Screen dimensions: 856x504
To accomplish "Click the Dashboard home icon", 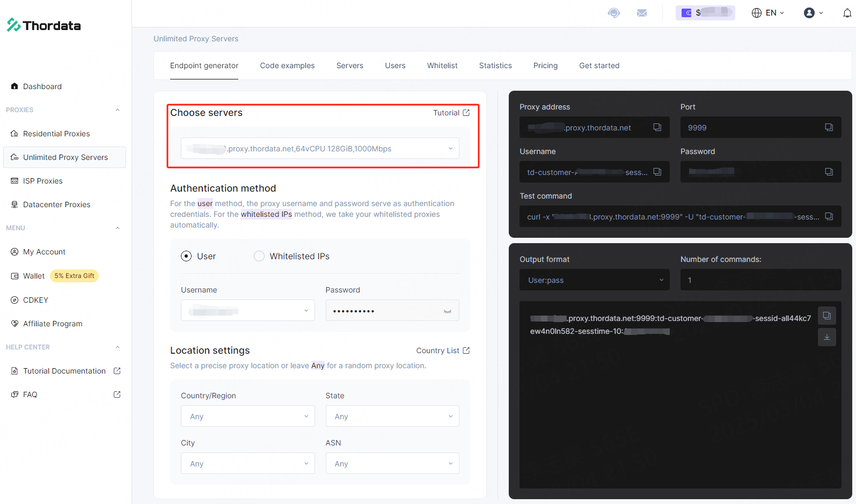I will pos(14,86).
